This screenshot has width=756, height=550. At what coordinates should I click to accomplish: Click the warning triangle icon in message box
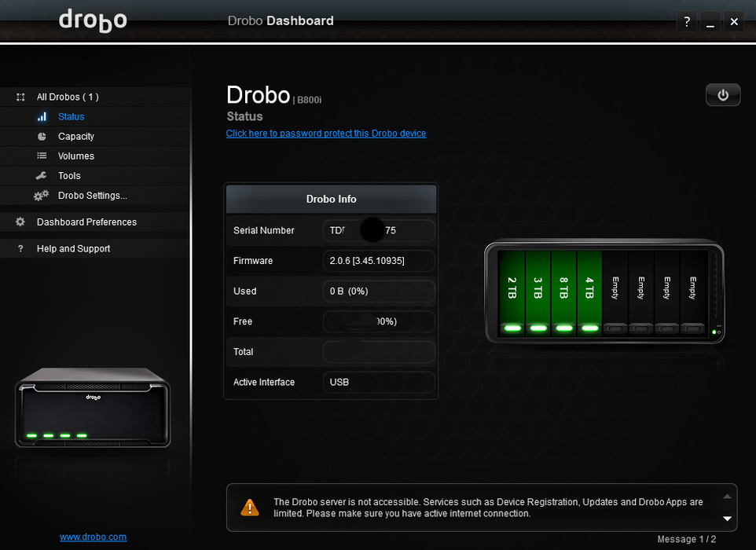click(250, 508)
